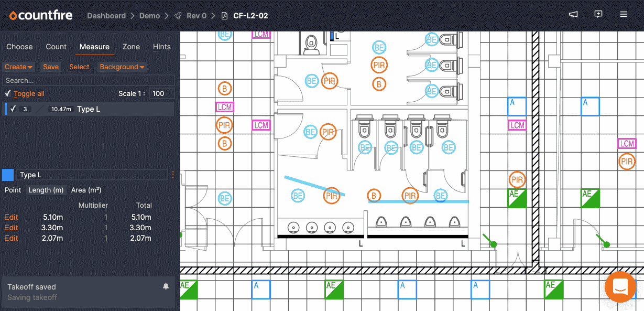Toggle the Toggle all checkbox
This screenshot has width=644, height=311.
8,93
